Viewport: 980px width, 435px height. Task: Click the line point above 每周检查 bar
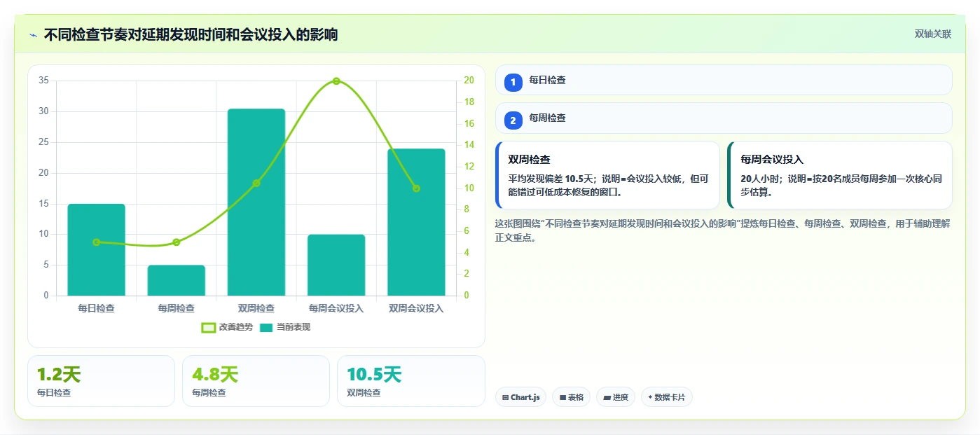pyautogui.click(x=177, y=242)
